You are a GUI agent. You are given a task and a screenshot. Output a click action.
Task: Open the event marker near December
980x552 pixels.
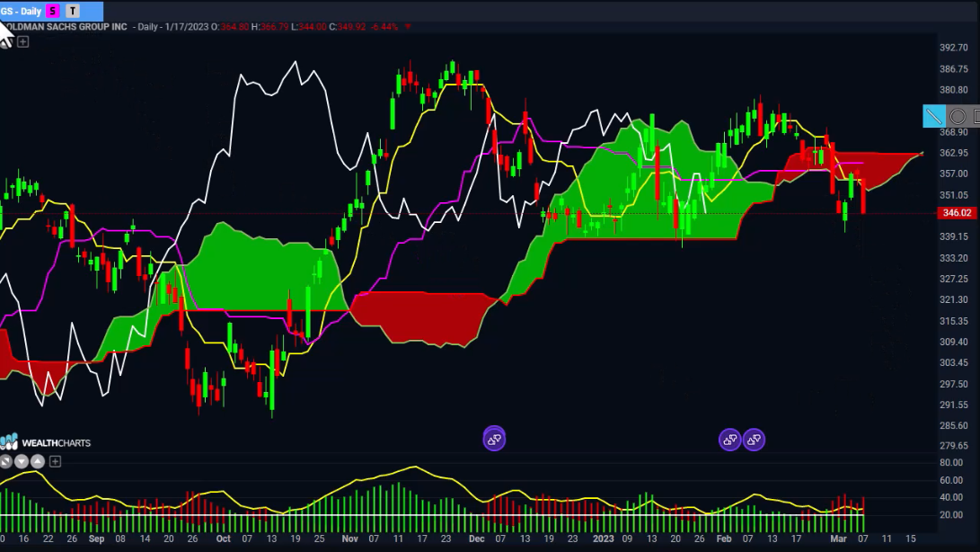494,440
